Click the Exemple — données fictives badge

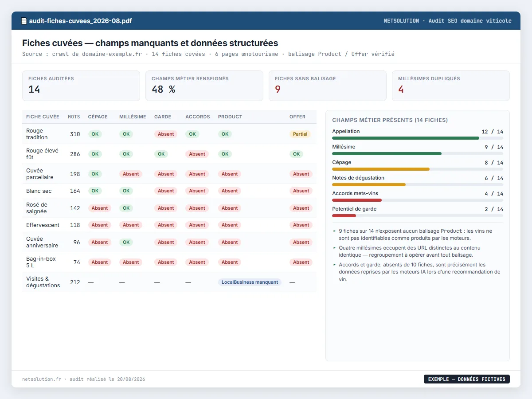467,379
